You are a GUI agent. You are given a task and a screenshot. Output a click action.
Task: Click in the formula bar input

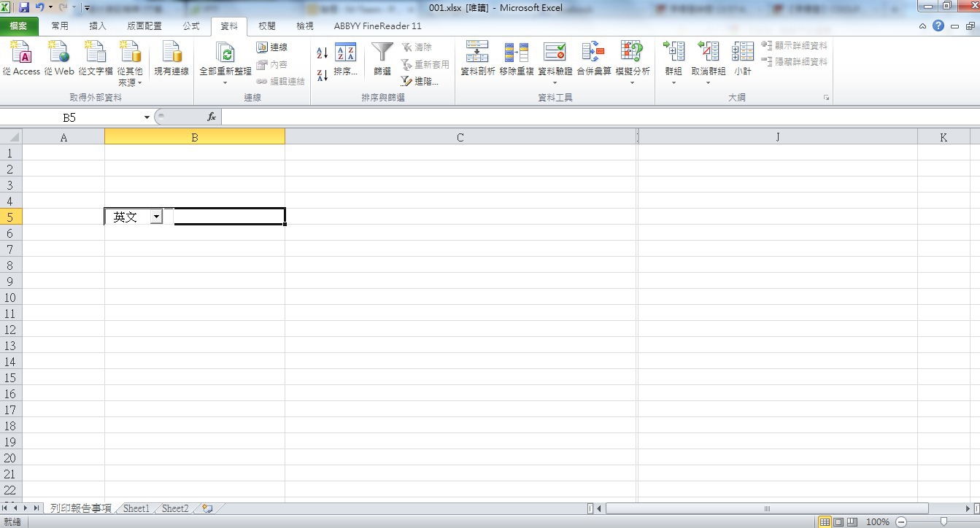pyautogui.click(x=600, y=117)
